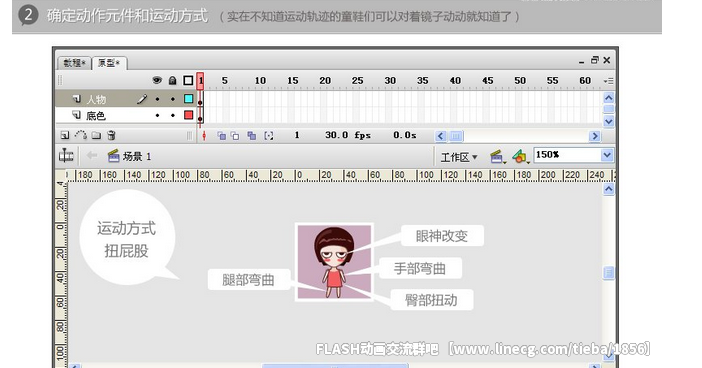Restore down the document window
Screen dimensions: 702x368
[x=595, y=60]
